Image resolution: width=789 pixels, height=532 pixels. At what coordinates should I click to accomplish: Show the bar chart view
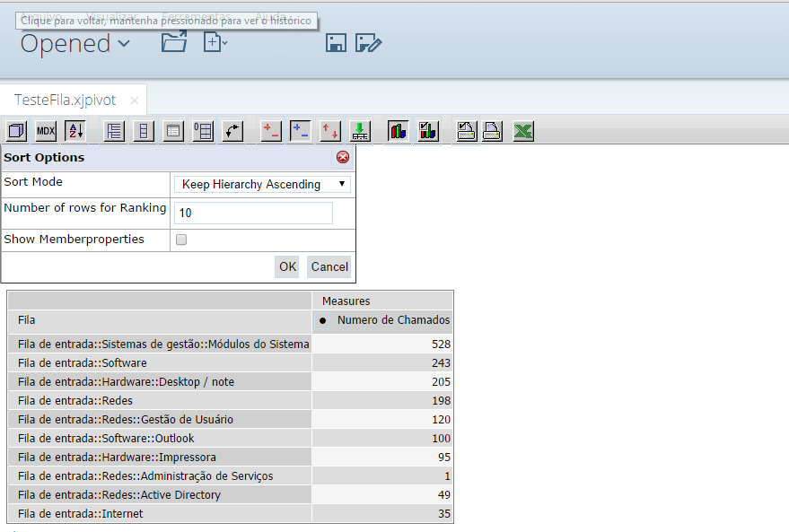click(397, 131)
